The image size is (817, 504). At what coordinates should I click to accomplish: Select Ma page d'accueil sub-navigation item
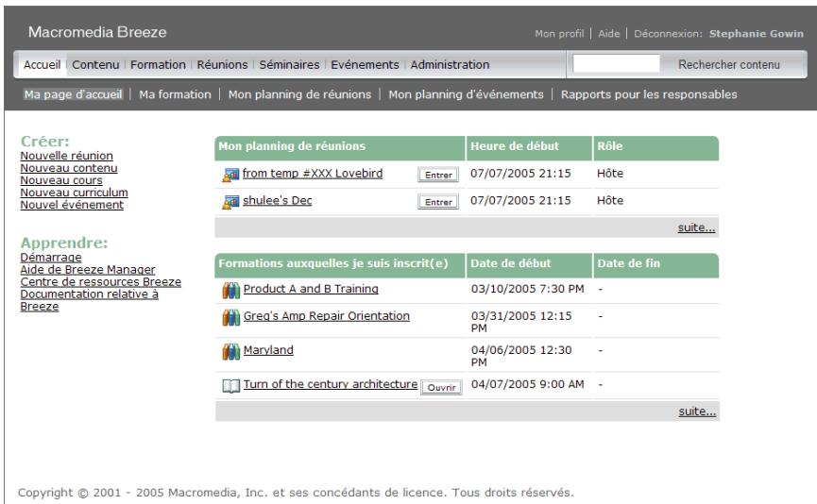[x=73, y=94]
